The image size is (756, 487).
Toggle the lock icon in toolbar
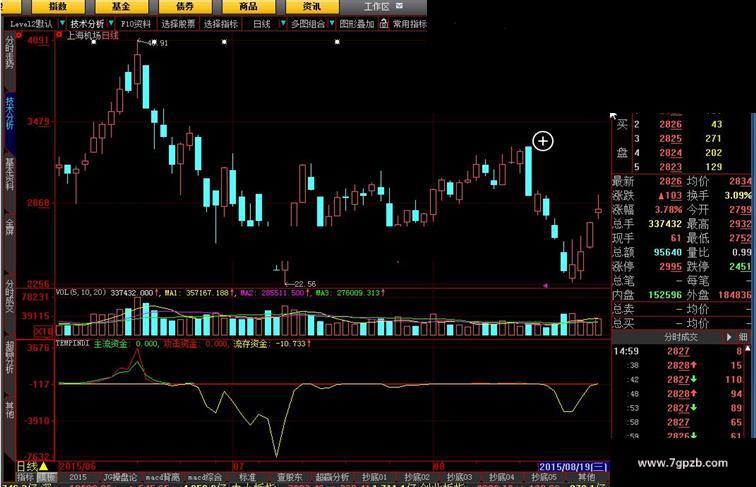coord(383,23)
